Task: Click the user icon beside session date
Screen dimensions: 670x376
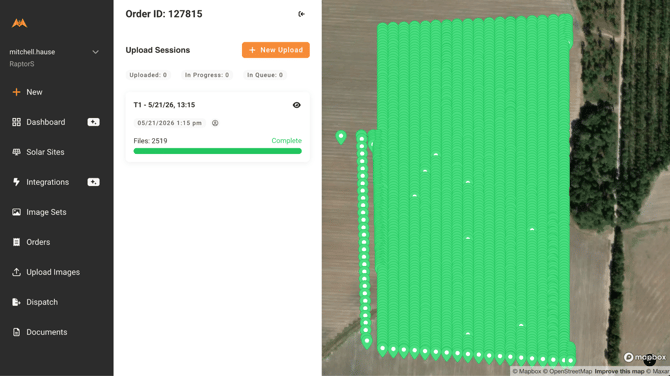Action: click(x=215, y=123)
